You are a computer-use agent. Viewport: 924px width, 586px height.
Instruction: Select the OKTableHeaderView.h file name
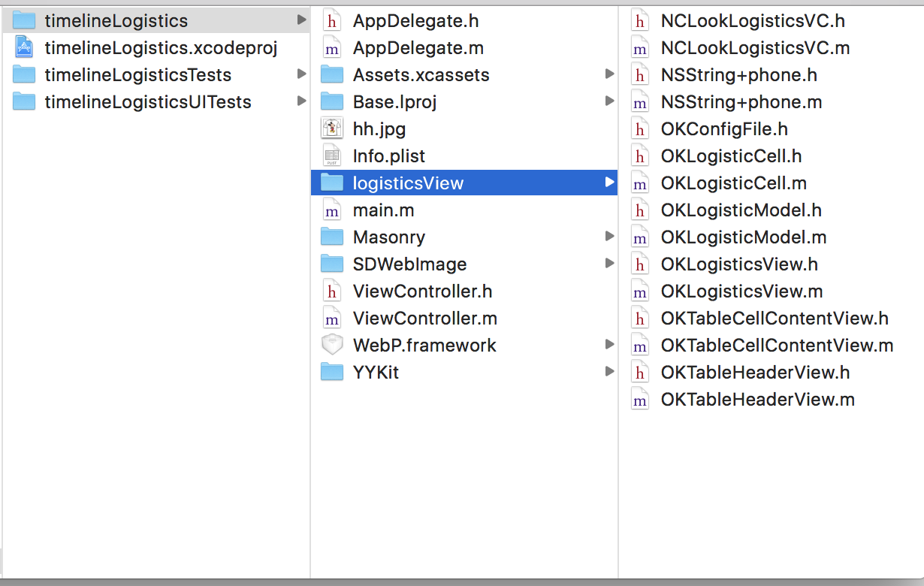coord(756,373)
